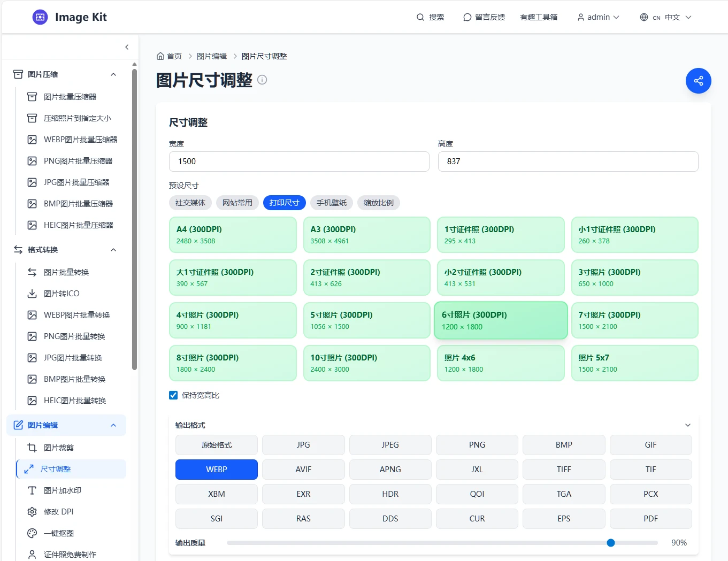The width and height of the screenshot is (728, 561).
Task: Collapse the image compression section (图片压缩)
Action: coord(113,74)
